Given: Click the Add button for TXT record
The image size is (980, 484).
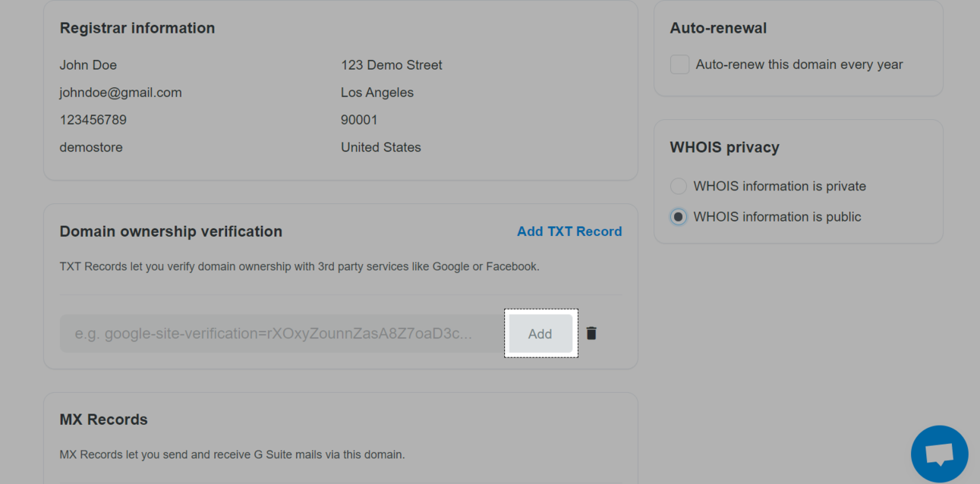Looking at the screenshot, I should tap(540, 334).
